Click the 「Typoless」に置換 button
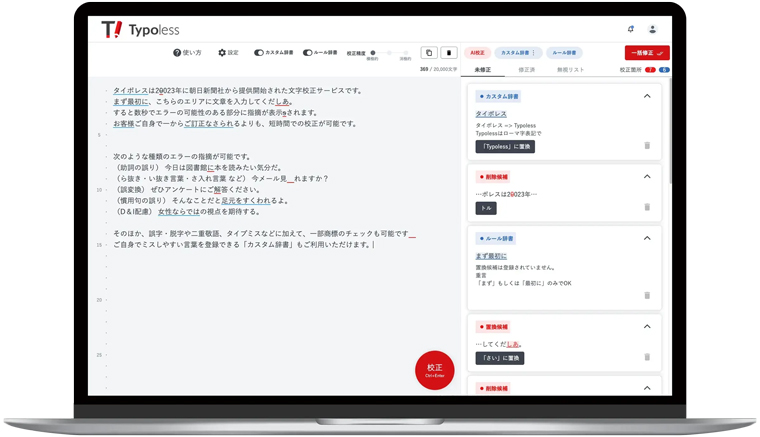The height and width of the screenshot is (437, 760). click(x=505, y=147)
